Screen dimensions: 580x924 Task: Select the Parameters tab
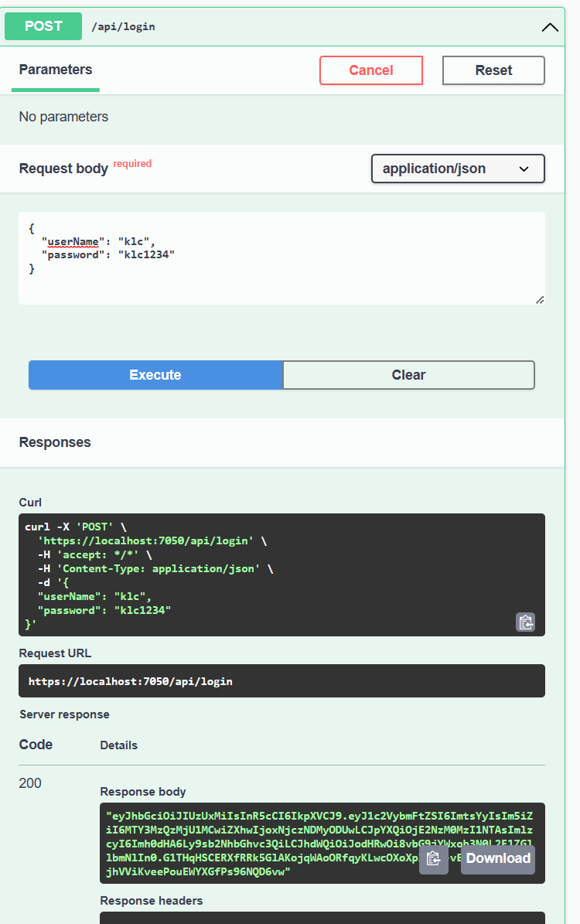56,70
